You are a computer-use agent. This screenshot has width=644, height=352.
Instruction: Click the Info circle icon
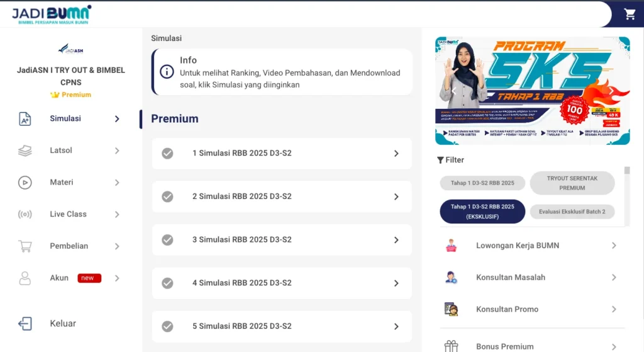[167, 72]
